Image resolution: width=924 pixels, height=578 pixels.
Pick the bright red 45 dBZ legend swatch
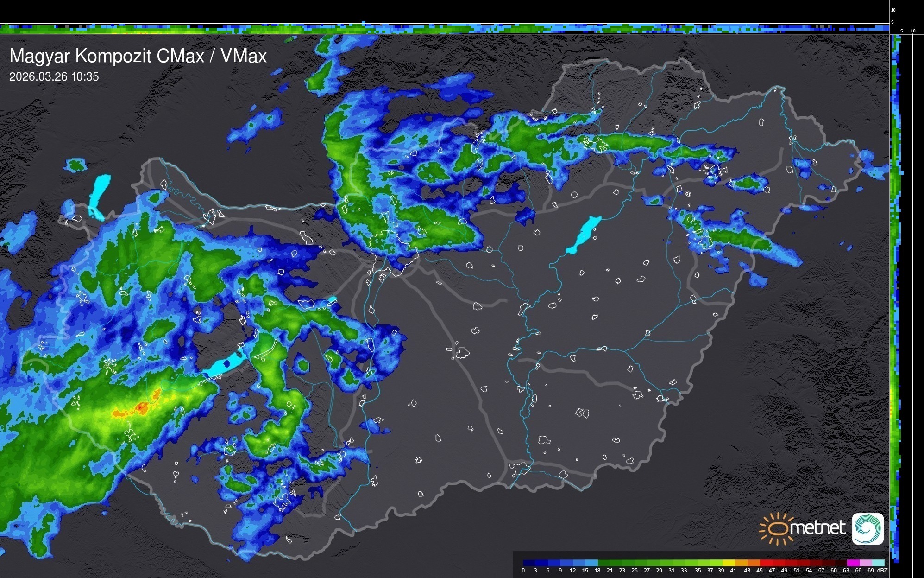(766, 563)
